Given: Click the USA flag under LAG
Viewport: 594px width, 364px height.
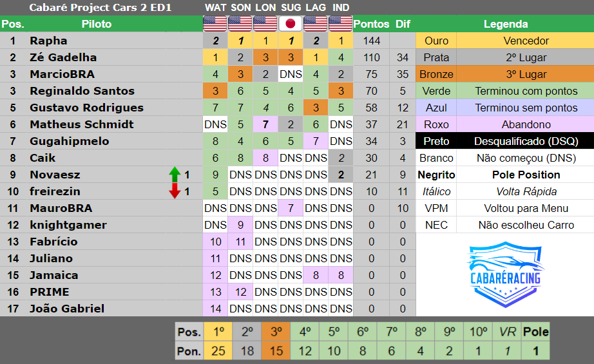Looking at the screenshot, I should pyautogui.click(x=316, y=24).
